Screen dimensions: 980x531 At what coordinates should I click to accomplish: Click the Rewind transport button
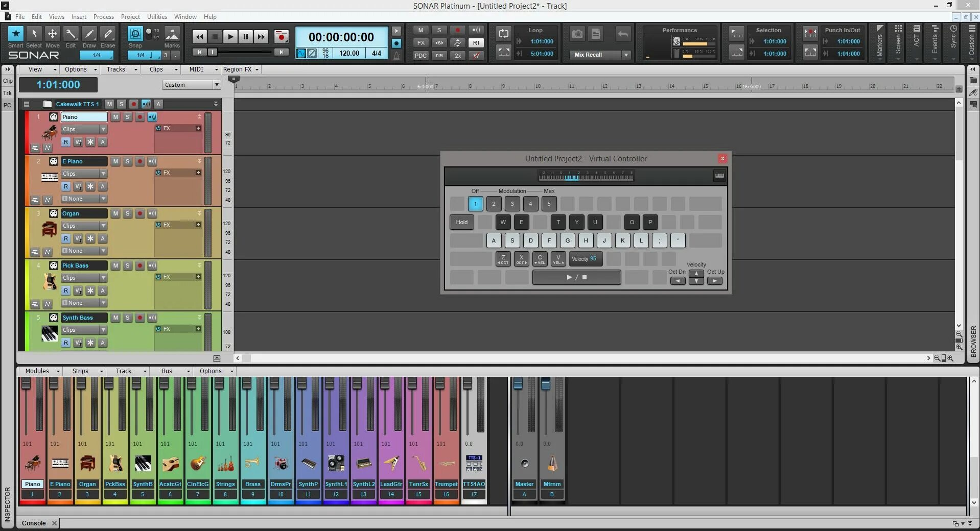click(200, 37)
